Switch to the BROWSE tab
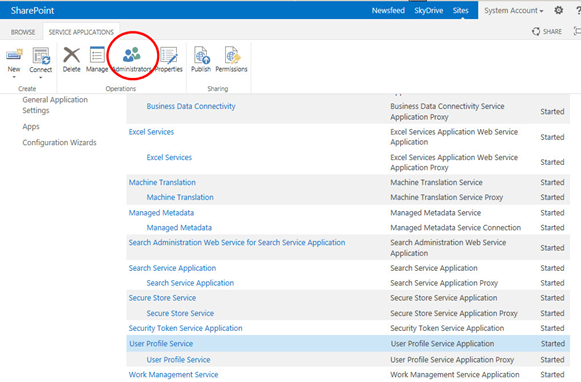Viewport: 581px width, 382px height. coord(23,32)
